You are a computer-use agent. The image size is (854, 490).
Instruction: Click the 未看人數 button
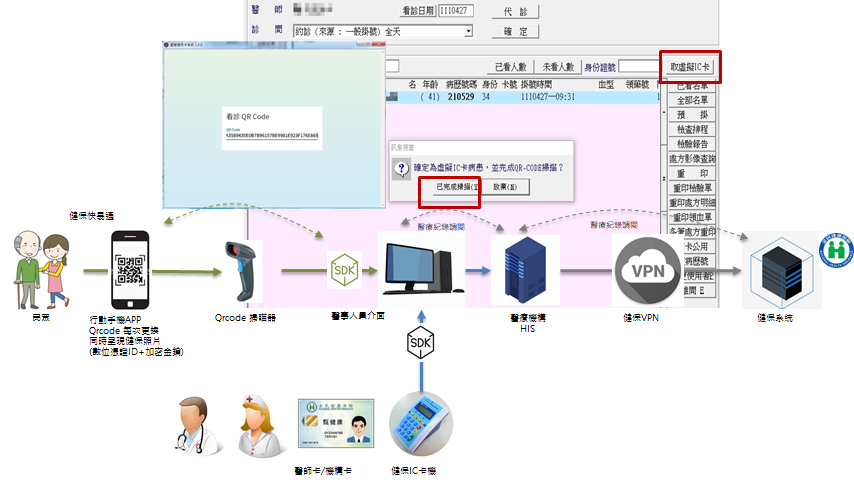558,67
